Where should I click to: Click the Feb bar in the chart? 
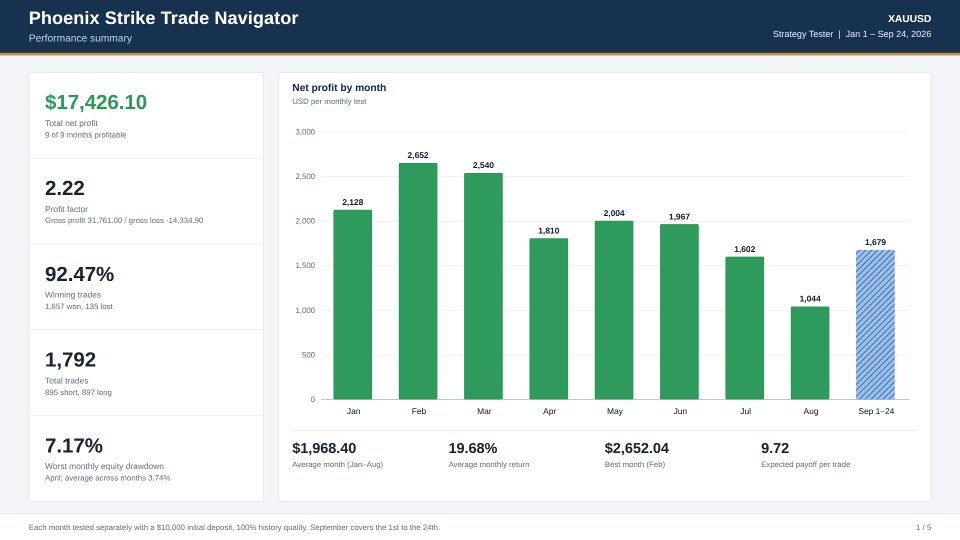click(418, 281)
